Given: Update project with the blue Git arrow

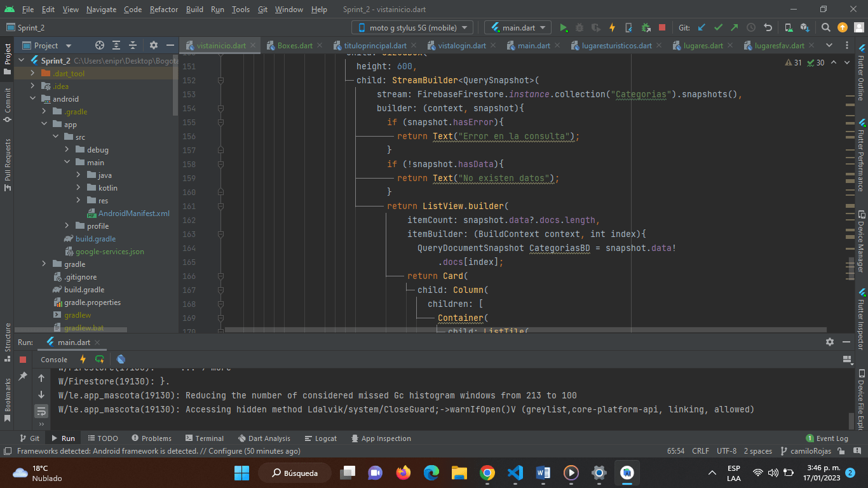Looking at the screenshot, I should (702, 27).
